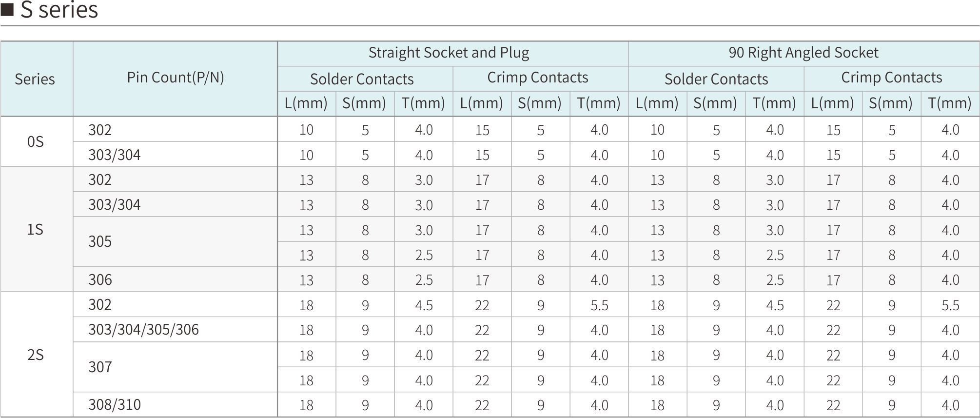This screenshot has width=980, height=418.
Task: Click the last T(mm) column header
Action: [x=950, y=103]
